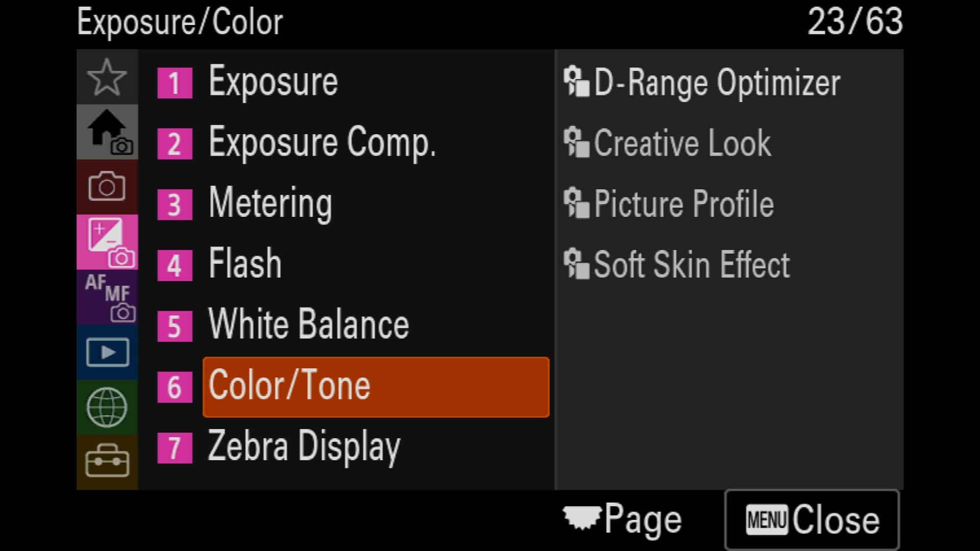Select the highlighted Color/Tone group
The height and width of the screenshot is (551, 980).
(376, 387)
